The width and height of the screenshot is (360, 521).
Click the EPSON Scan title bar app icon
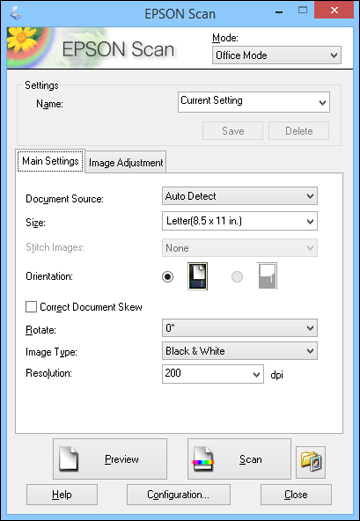(x=16, y=13)
